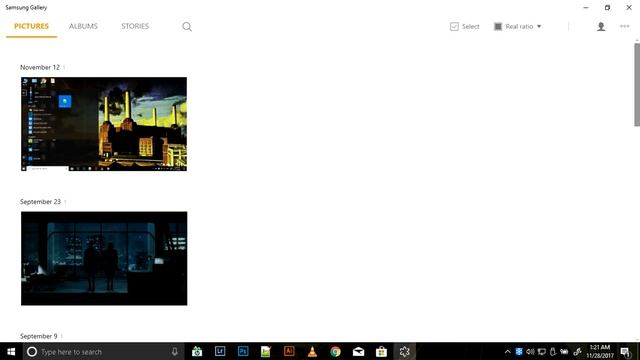
Task: Switch to the Pictures tab
Action: [x=31, y=26]
